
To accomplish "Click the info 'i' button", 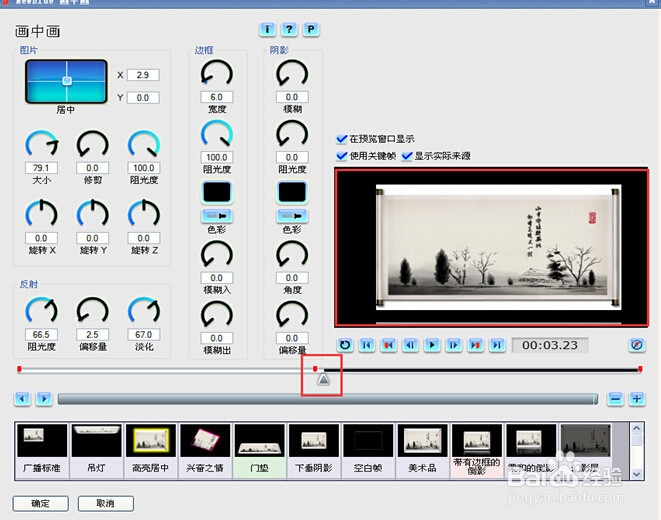I will (267, 29).
